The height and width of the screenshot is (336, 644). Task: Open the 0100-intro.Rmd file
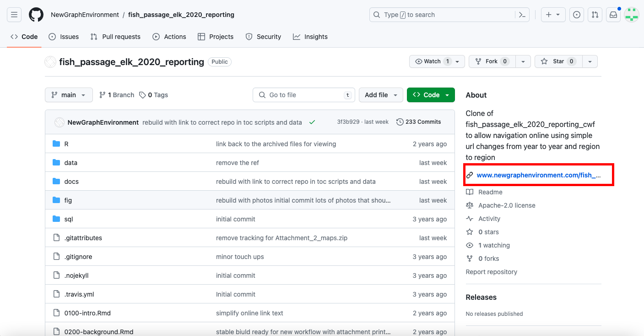87,313
